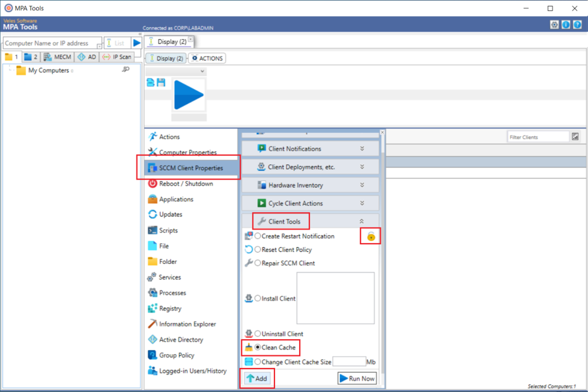The width and height of the screenshot is (588, 392).
Task: Close the Display (2) tab
Action: tap(191, 39)
